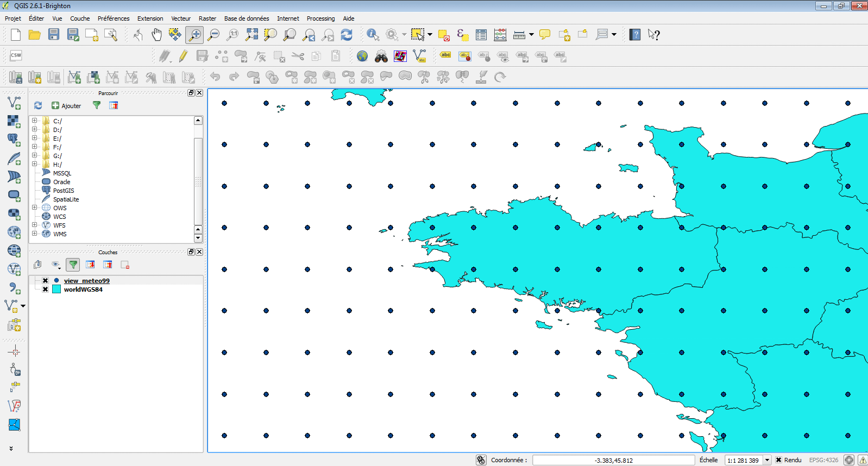Open the Processing menu
Viewport: 868px width, 466px height.
coord(320,18)
